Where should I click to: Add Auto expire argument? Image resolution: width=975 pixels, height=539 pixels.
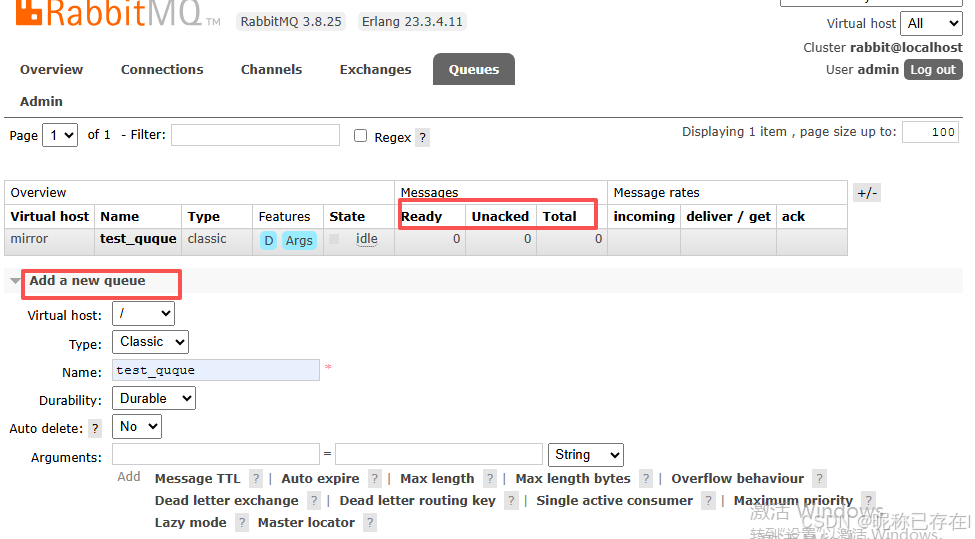point(320,479)
